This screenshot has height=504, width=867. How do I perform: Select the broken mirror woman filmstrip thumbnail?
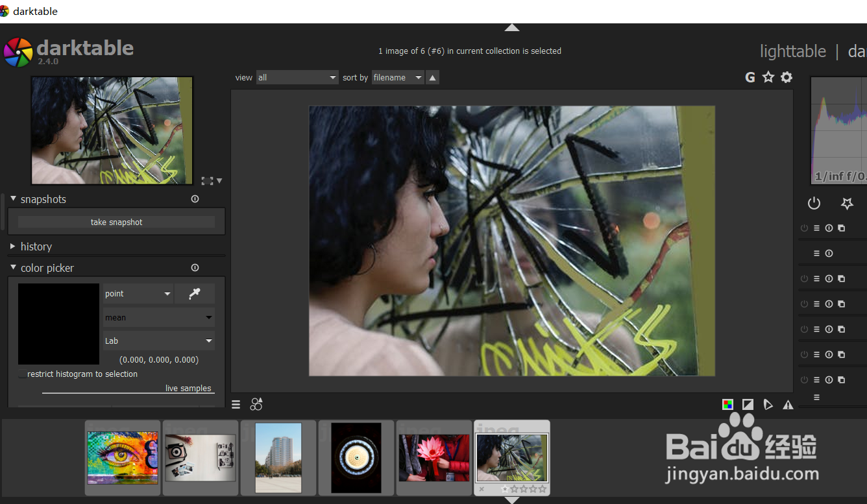click(x=512, y=458)
